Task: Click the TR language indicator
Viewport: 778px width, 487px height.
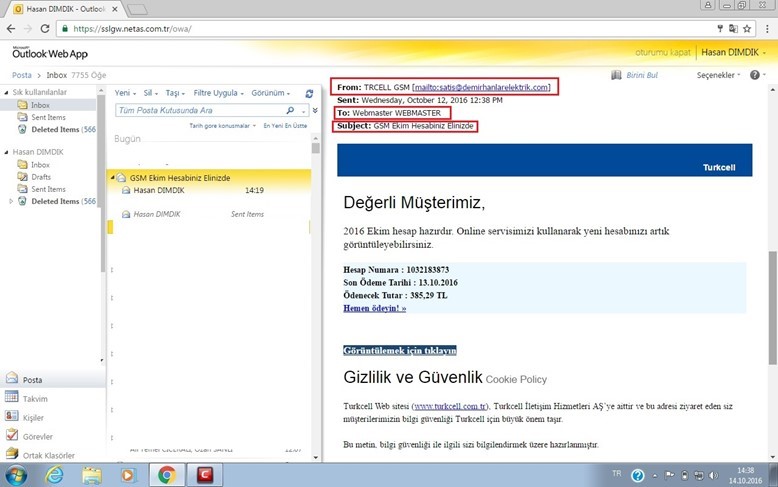Action: (x=617, y=474)
